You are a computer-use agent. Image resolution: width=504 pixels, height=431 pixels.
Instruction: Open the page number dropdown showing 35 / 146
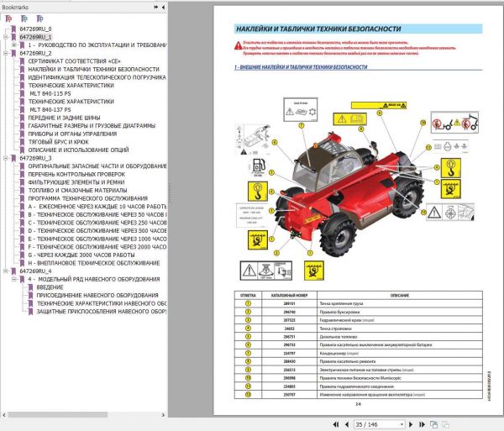402,424
